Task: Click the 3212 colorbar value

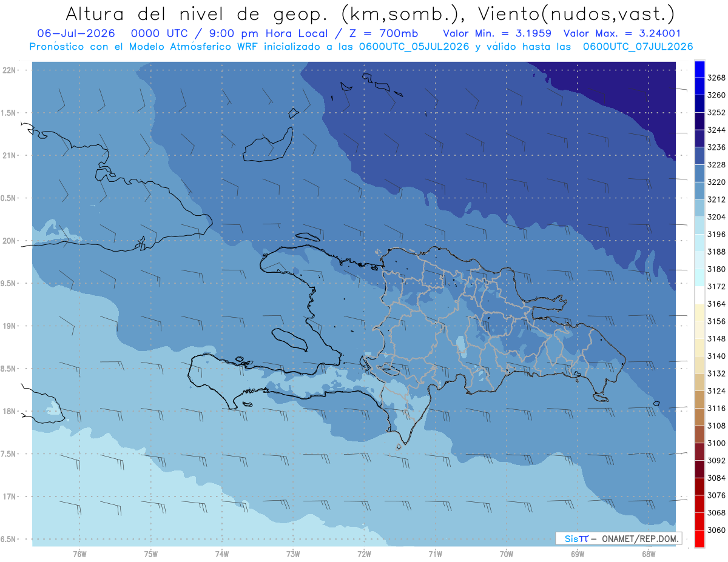Action: (717, 199)
